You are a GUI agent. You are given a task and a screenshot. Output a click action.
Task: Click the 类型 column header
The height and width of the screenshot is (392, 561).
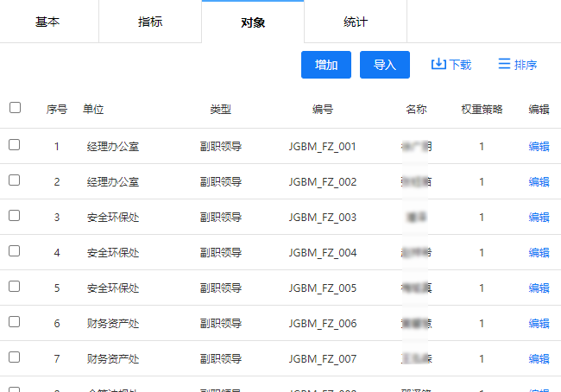221,109
